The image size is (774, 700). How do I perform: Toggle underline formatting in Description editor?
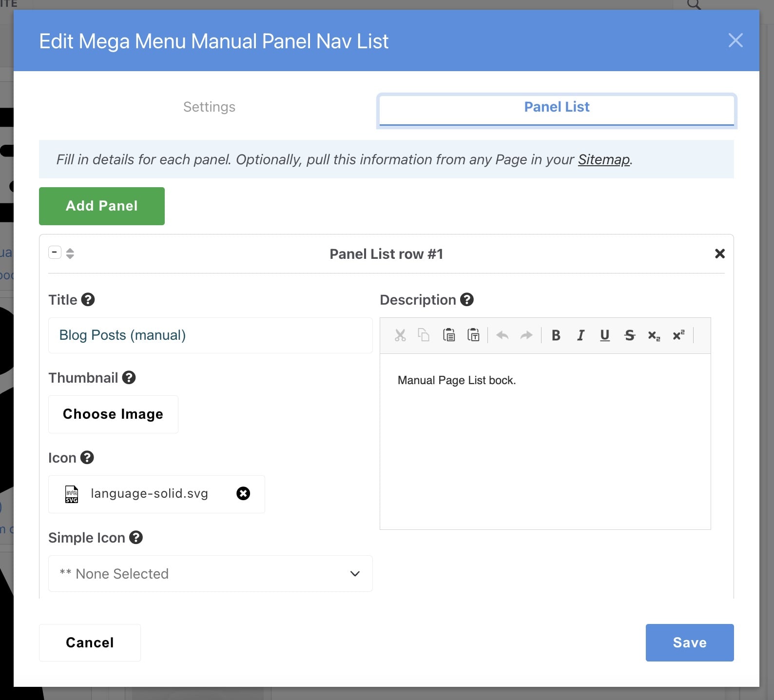pyautogui.click(x=605, y=335)
